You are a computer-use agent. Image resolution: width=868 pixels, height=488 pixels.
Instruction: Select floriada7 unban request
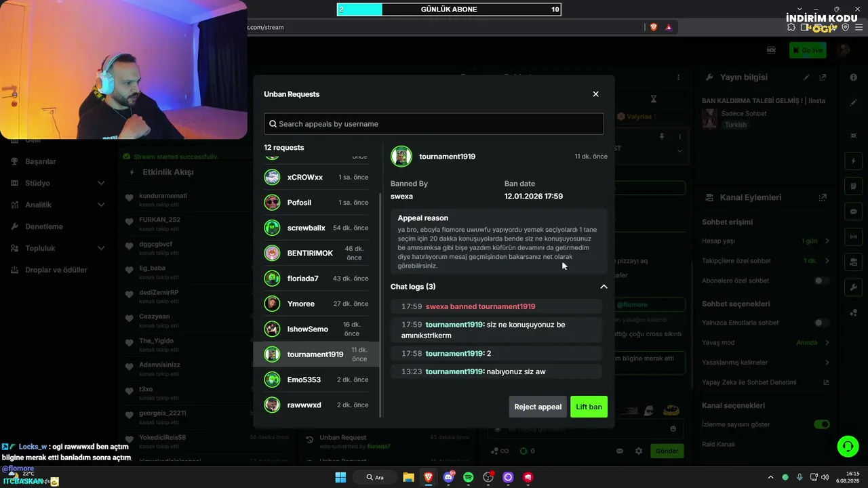[316, 279]
